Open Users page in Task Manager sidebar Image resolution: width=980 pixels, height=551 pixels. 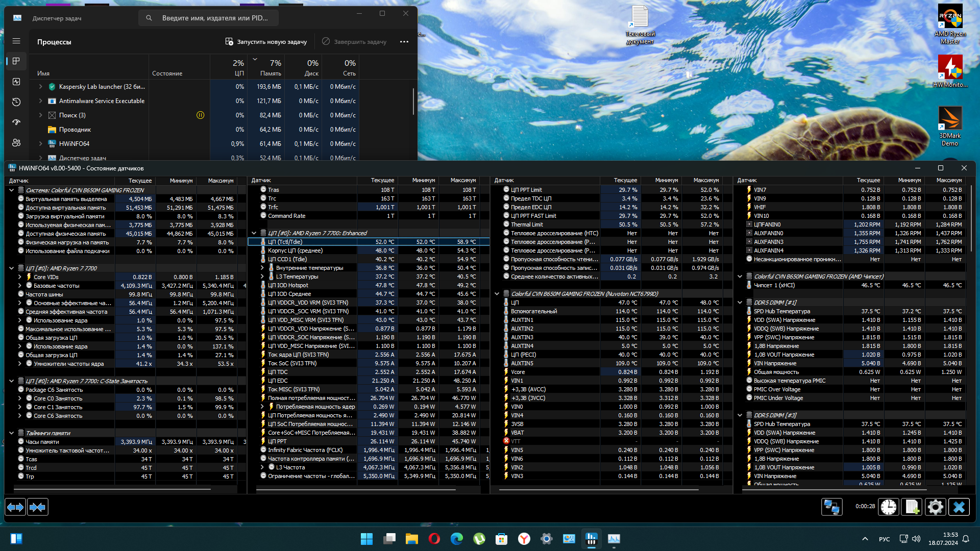[x=16, y=143]
